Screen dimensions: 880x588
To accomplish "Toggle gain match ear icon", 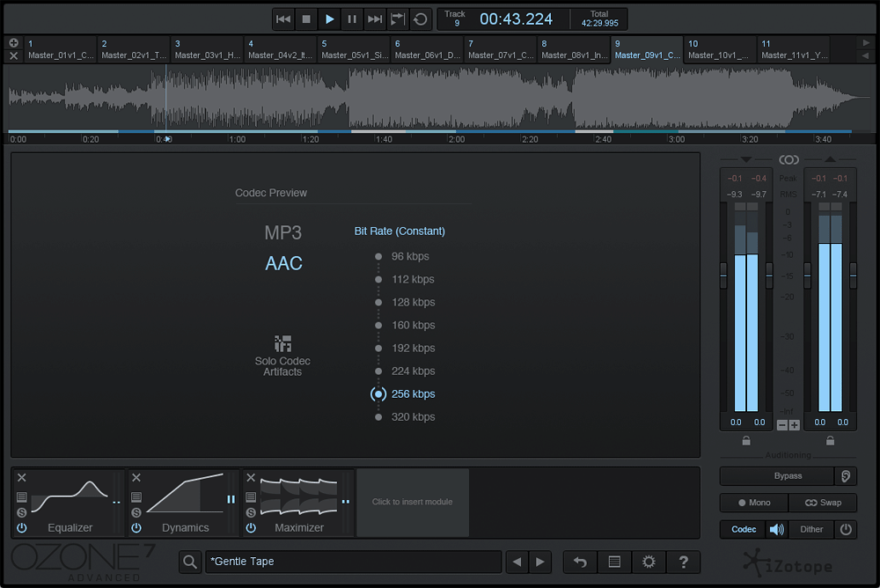I will [x=846, y=475].
